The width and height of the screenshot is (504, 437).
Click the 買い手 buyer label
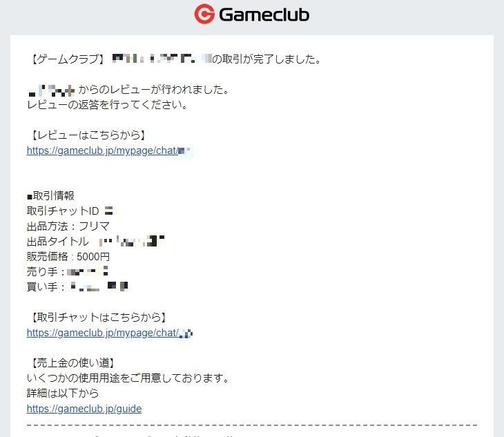point(42,287)
